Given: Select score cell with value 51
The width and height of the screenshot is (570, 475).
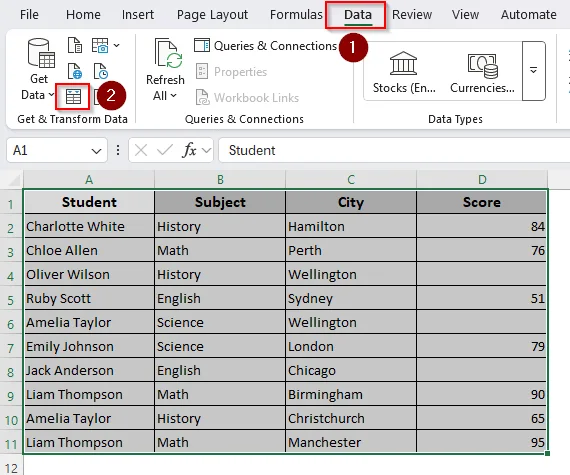Looking at the screenshot, I should pyautogui.click(x=482, y=298).
